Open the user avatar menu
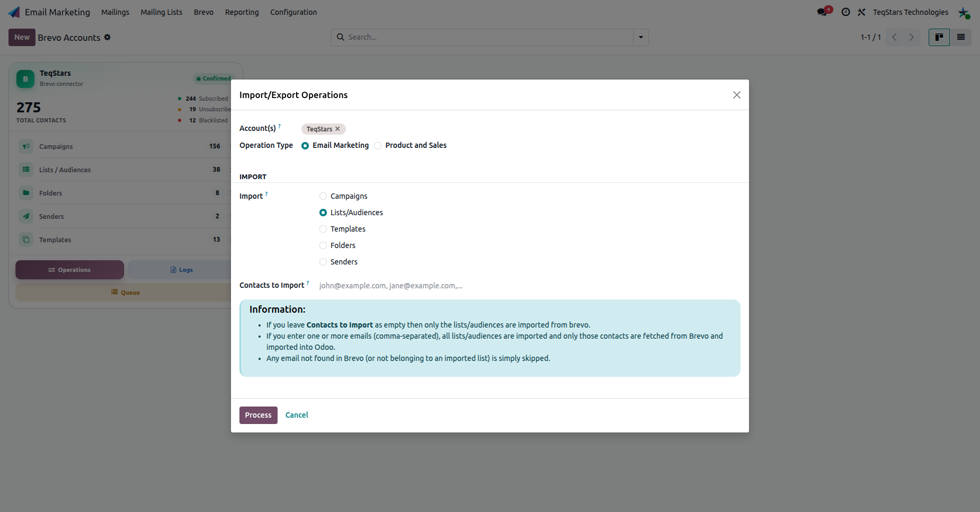Image resolution: width=980 pixels, height=512 pixels. coord(964,12)
